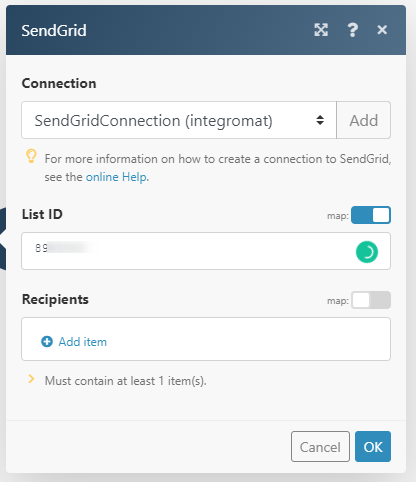Expand the SendGrid dialog to fullscreen
Viewport: 416px width, 482px height.
point(321,30)
